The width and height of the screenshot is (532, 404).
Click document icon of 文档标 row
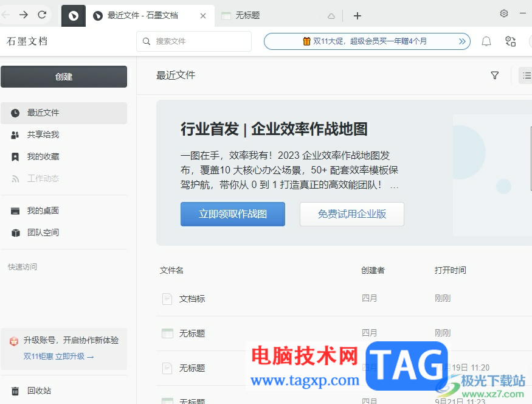[x=167, y=299]
